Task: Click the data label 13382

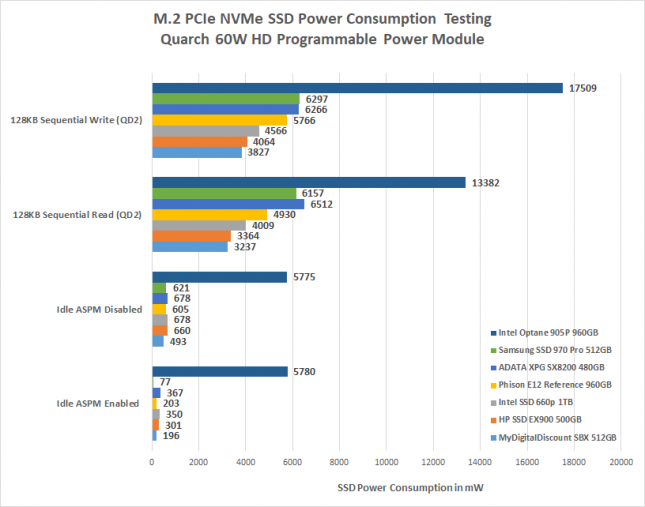Action: 485,183
